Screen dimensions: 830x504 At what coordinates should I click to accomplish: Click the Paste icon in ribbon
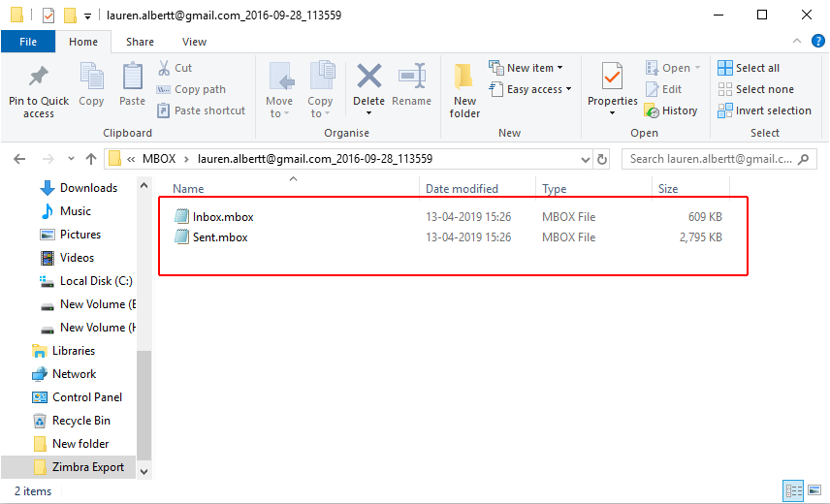pyautogui.click(x=132, y=78)
